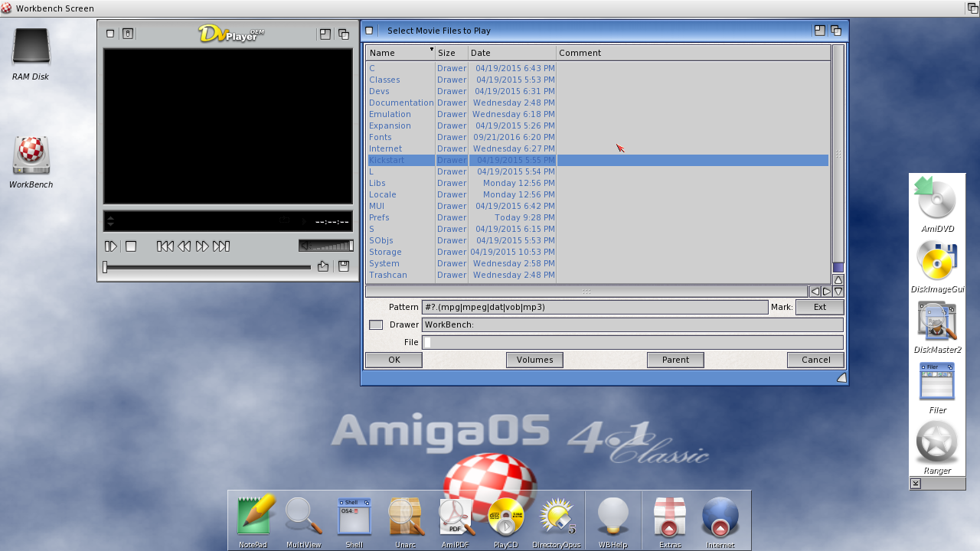Click the DvPlayer up/down arrows in display

110,221
